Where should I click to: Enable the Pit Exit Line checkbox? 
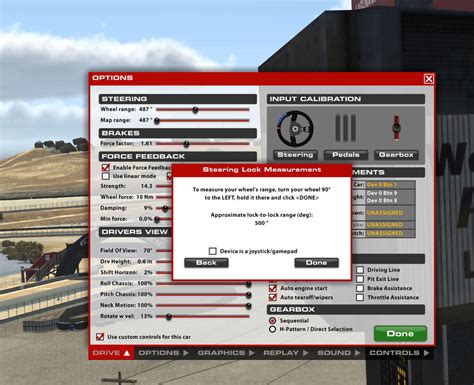coord(360,279)
